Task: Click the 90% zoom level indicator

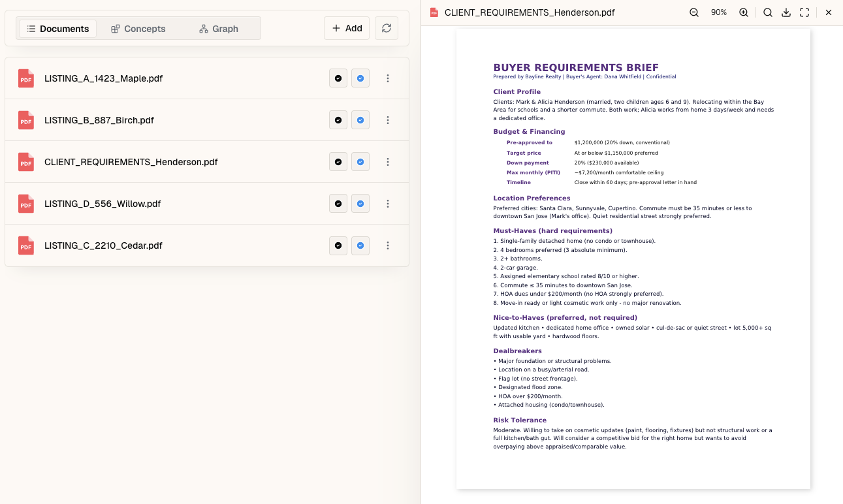Action: pos(719,12)
